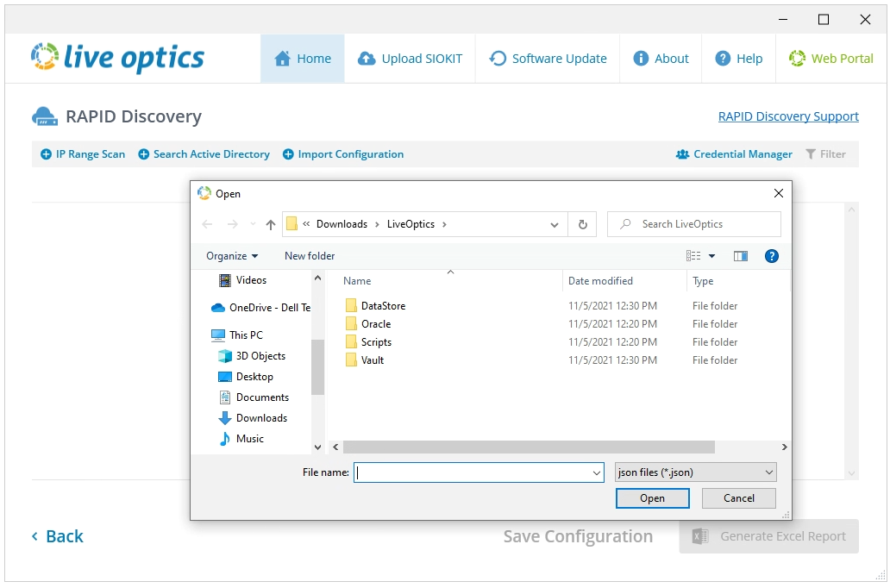The height and width of the screenshot is (588, 890).
Task: Create a New folder
Action: click(x=310, y=256)
